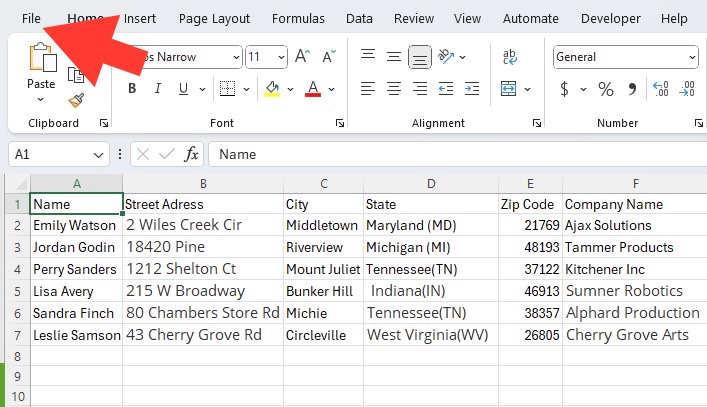The height and width of the screenshot is (407, 707).
Task: Open the Alignment group dialog launcher
Action: pyautogui.click(x=537, y=123)
